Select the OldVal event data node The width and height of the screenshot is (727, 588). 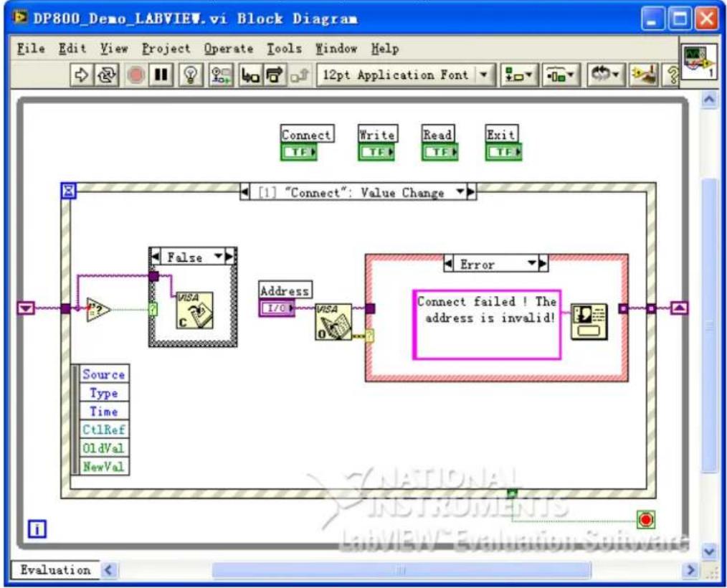pos(104,448)
